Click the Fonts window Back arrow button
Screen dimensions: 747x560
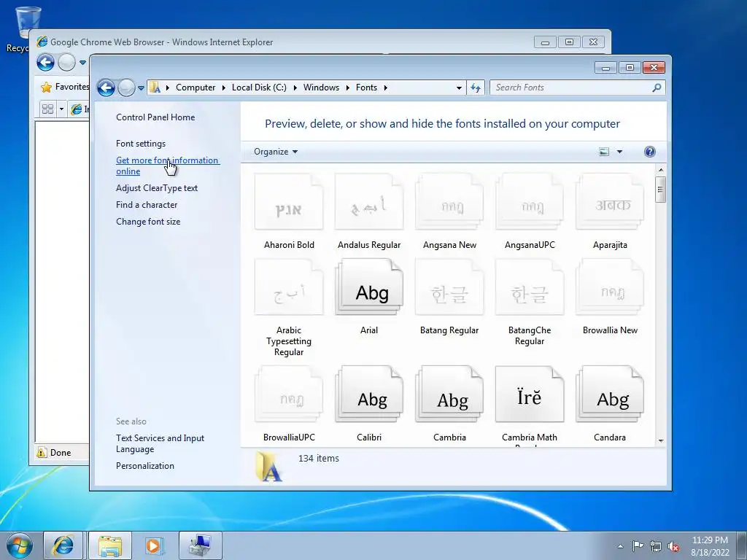(106, 87)
